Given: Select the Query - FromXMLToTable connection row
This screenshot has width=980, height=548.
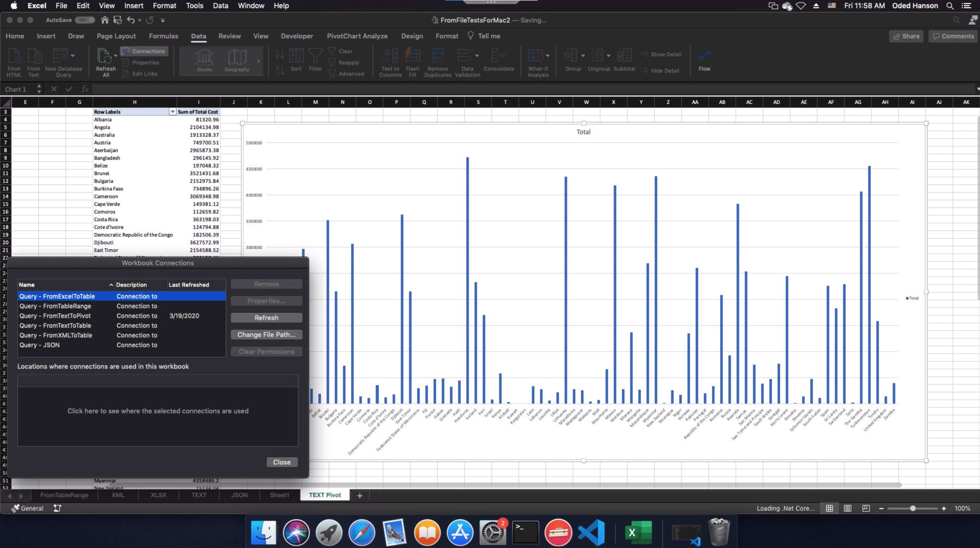Looking at the screenshot, I should 96,335.
